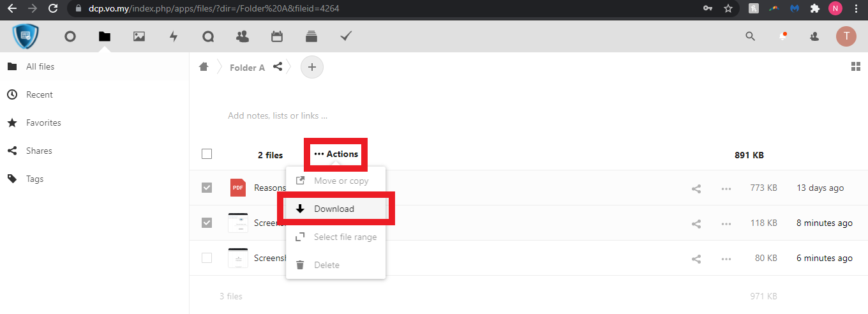Image resolution: width=868 pixels, height=314 pixels.
Task: Choose Delete from the Actions menu
Action: click(x=326, y=265)
